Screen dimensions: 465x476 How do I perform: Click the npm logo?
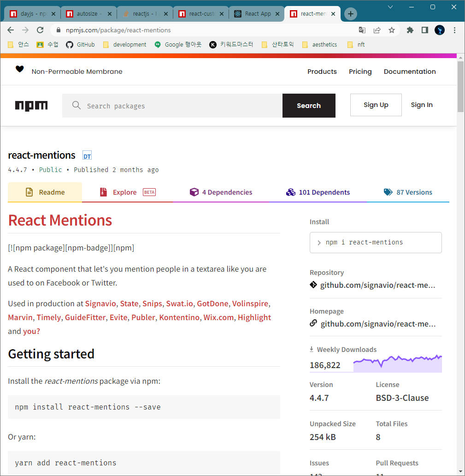31,106
